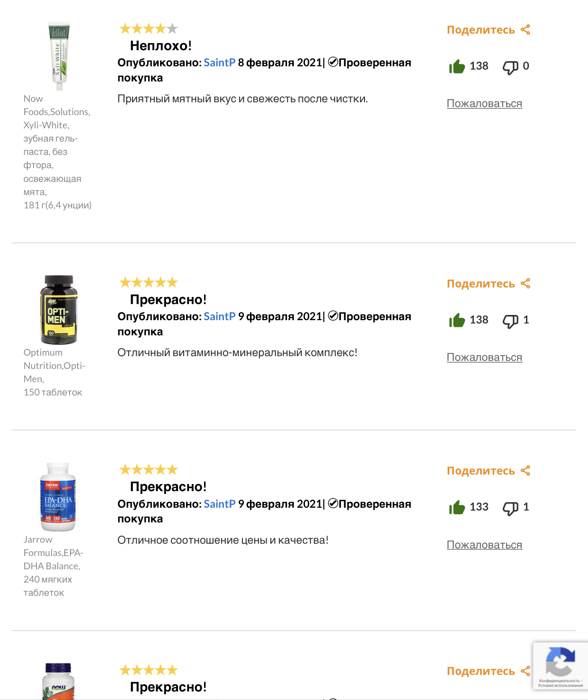
Task: Report the EPA-DHA Balance review
Action: point(484,545)
